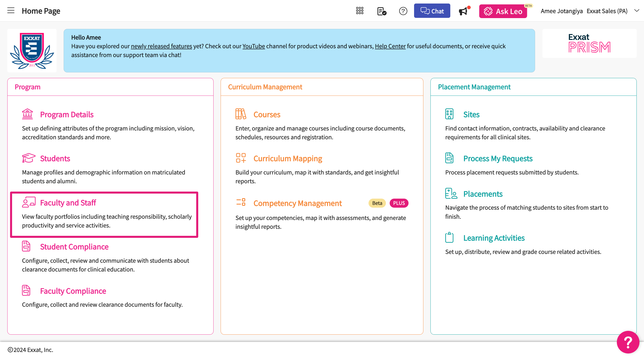Viewport: 644px width, 358px height.
Task: Open Faculty and Staff module
Action: coord(68,203)
